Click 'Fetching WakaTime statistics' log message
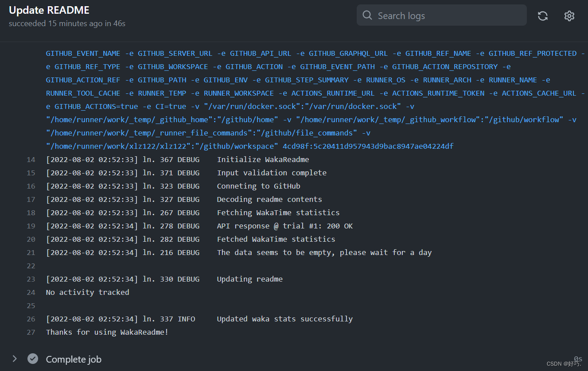The image size is (588, 371). pyautogui.click(x=278, y=213)
